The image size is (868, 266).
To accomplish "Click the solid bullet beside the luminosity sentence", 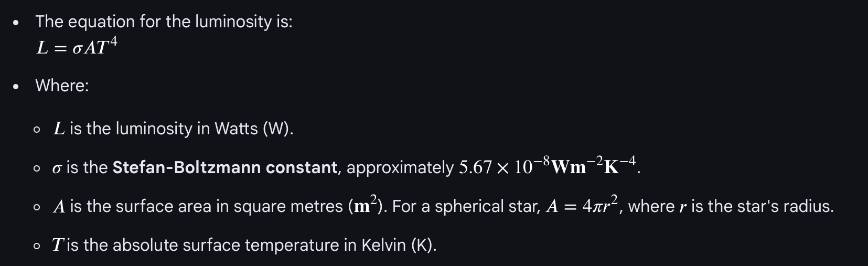I will (x=17, y=23).
